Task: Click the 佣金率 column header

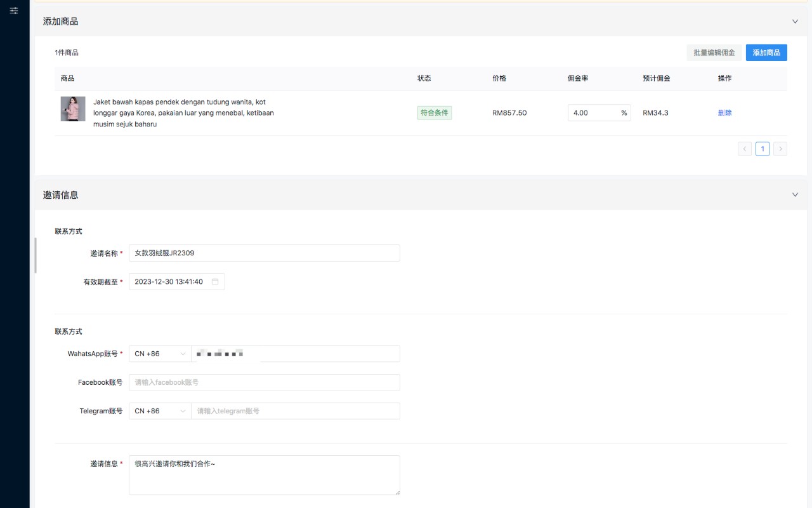Action: 578,78
